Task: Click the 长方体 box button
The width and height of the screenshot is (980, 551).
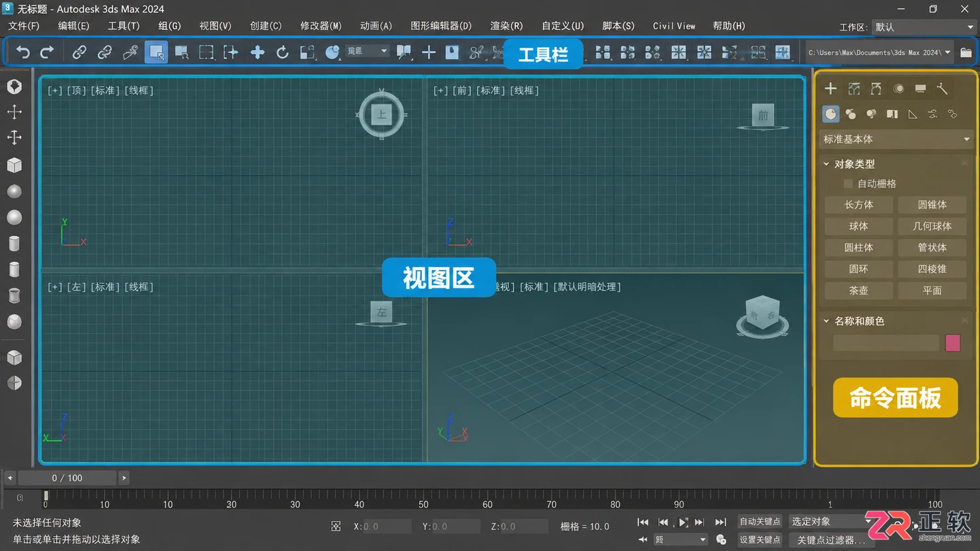Action: click(859, 205)
